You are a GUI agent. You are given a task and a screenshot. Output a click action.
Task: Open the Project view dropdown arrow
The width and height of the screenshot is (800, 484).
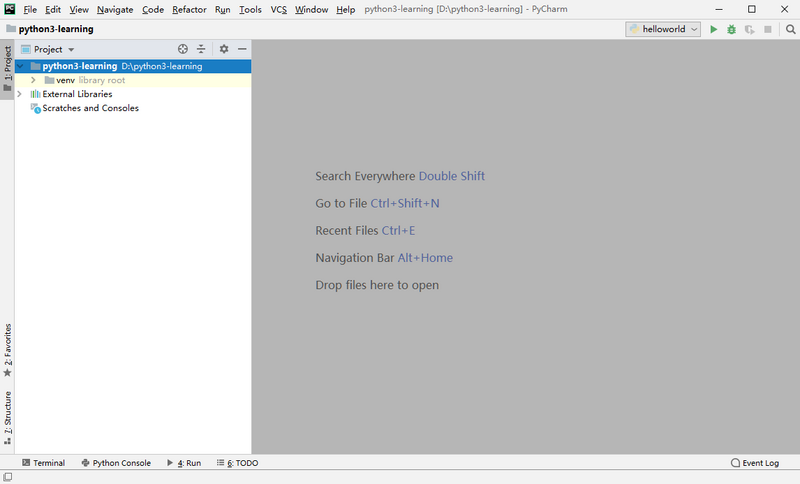pos(71,49)
